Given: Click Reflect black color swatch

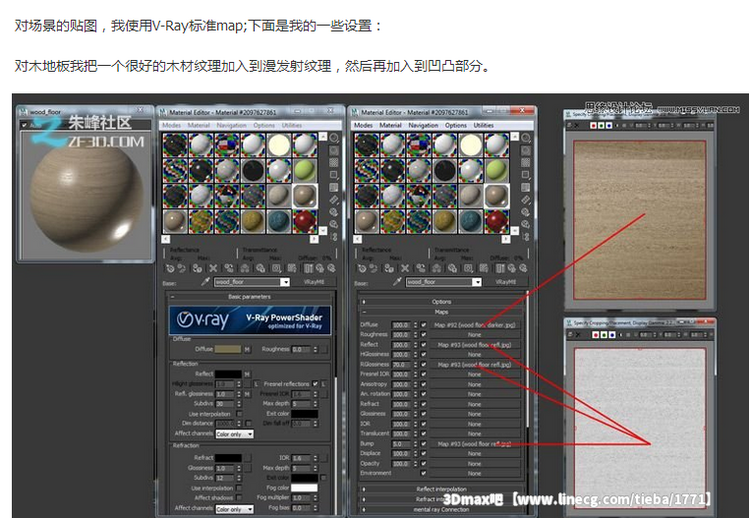Looking at the screenshot, I should coord(228,374).
